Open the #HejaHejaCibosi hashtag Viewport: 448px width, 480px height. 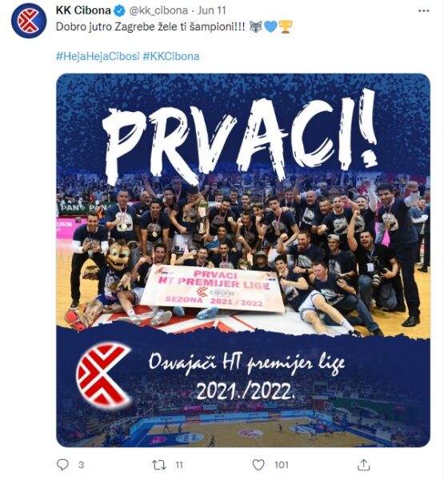98,56
